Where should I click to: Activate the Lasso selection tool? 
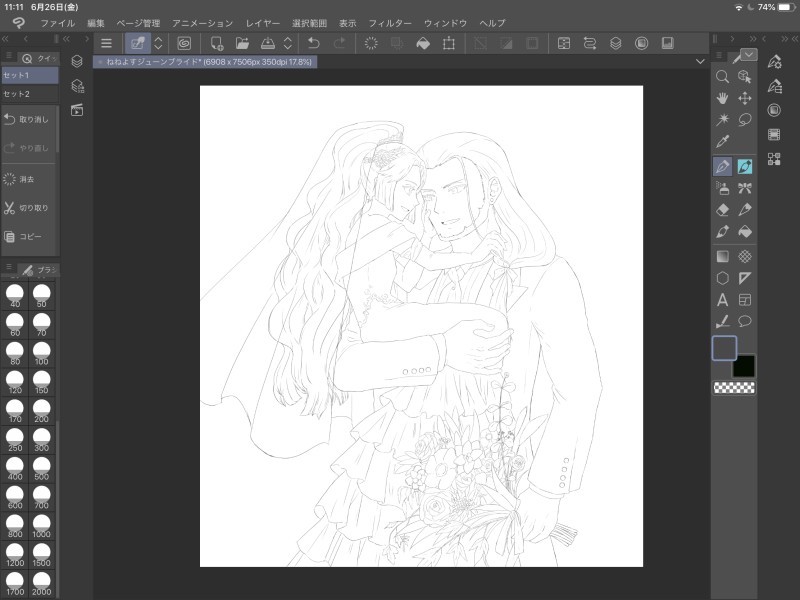coord(745,120)
